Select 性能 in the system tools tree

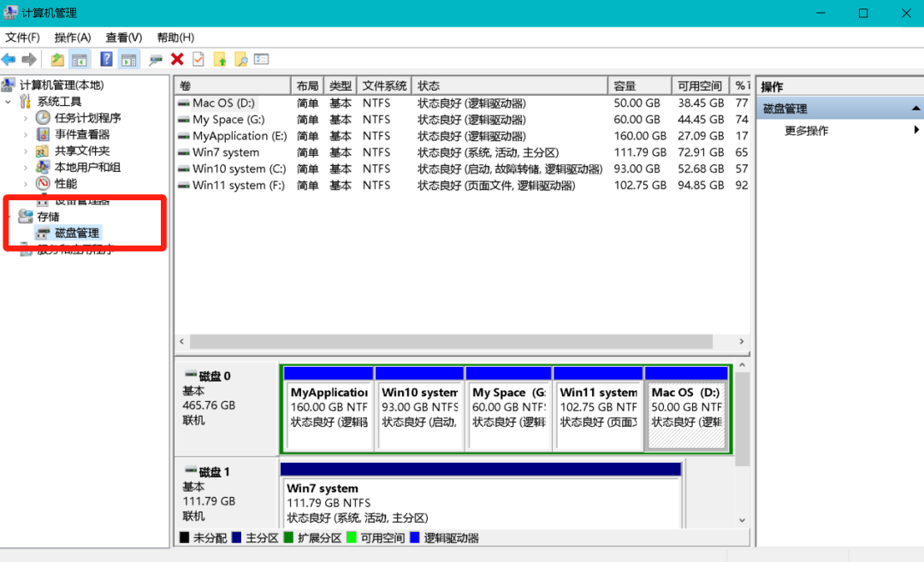pyautogui.click(x=66, y=183)
